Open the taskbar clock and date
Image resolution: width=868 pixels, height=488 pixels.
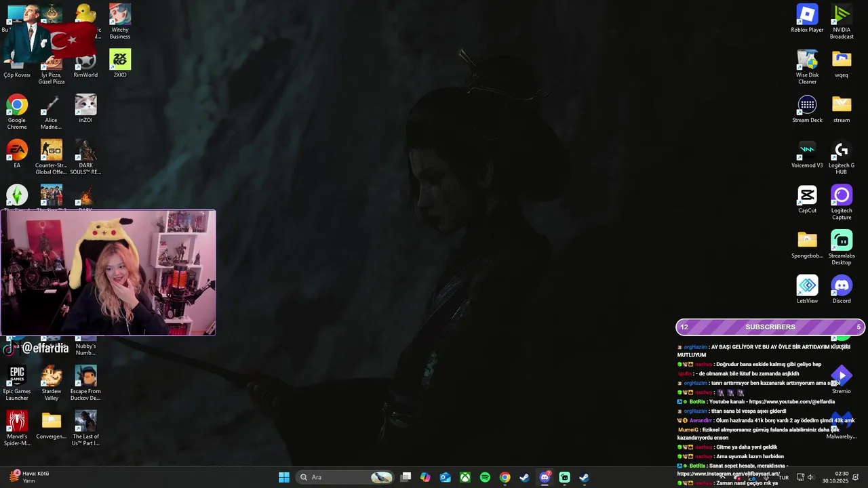click(x=835, y=477)
